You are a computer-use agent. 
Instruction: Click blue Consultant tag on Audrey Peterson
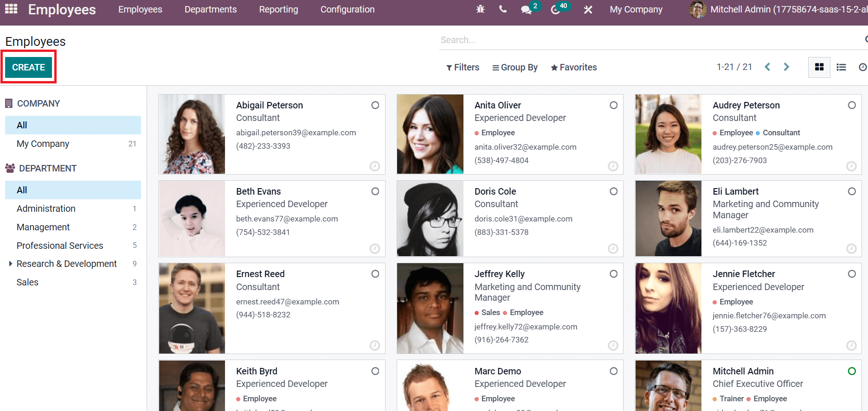tap(778, 133)
